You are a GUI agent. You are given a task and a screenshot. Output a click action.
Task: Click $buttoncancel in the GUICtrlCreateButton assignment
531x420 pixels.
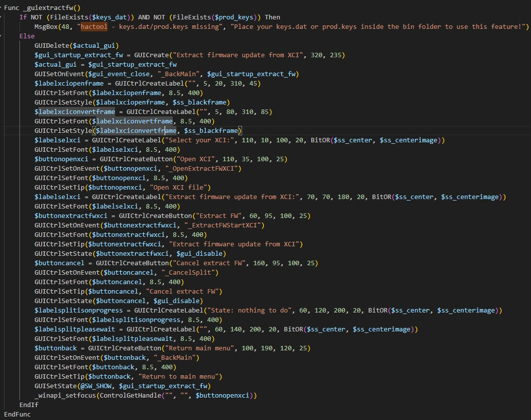coord(59,263)
